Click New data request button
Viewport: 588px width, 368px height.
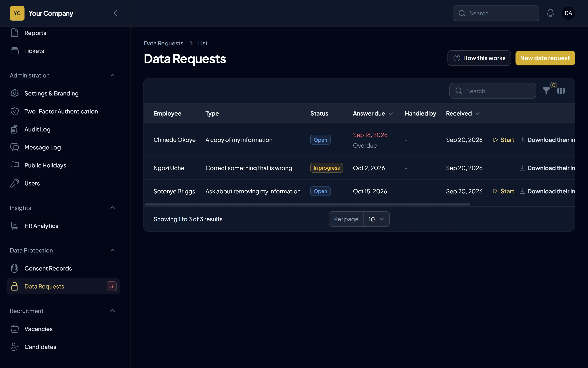[x=545, y=58]
